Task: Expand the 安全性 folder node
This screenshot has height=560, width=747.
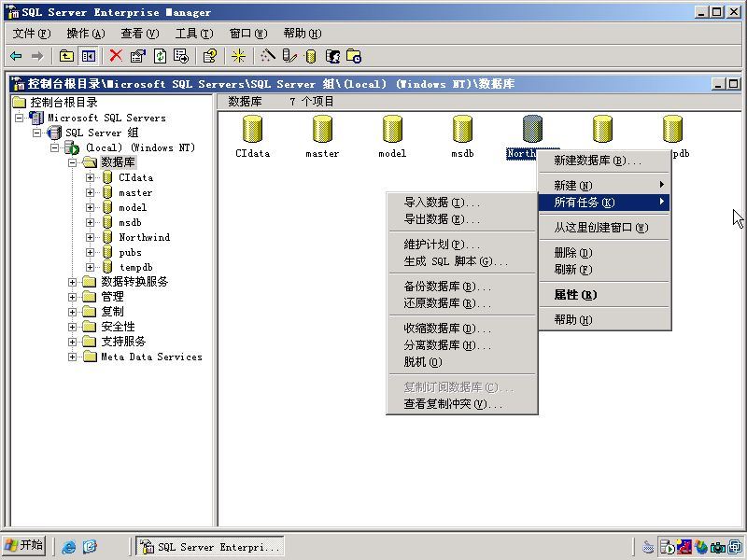Action: [x=72, y=327]
